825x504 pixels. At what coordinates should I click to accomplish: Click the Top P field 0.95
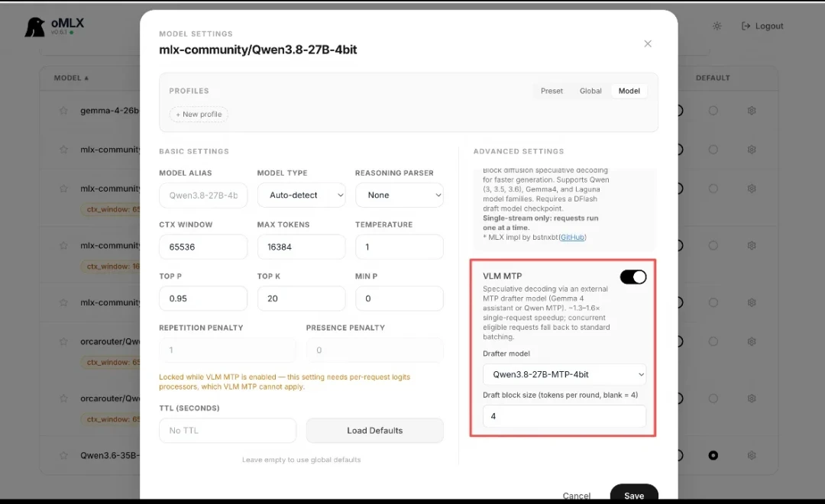[x=203, y=299]
